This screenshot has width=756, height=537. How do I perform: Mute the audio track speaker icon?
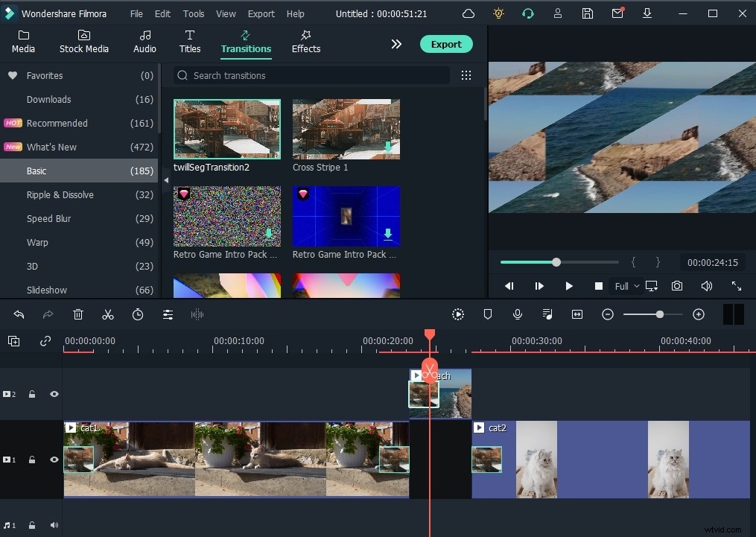[54, 525]
